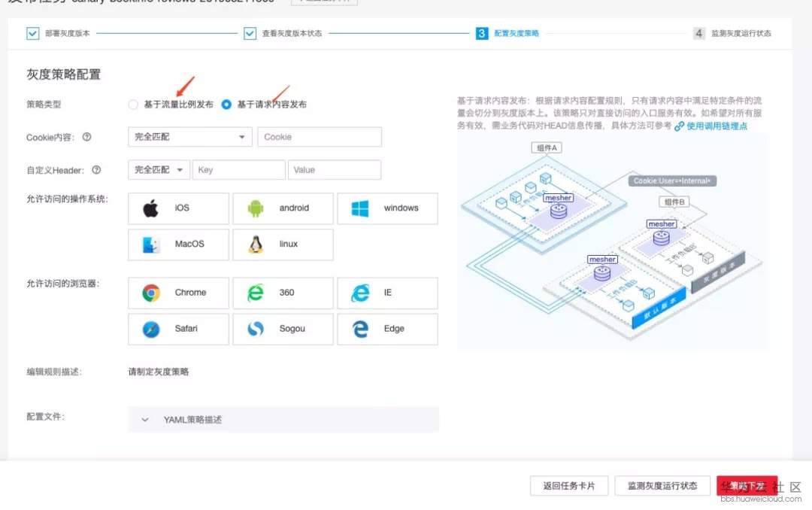Open help icon next to 自定义Header
Image resolution: width=812 pixels, height=510 pixels.
tap(96, 170)
